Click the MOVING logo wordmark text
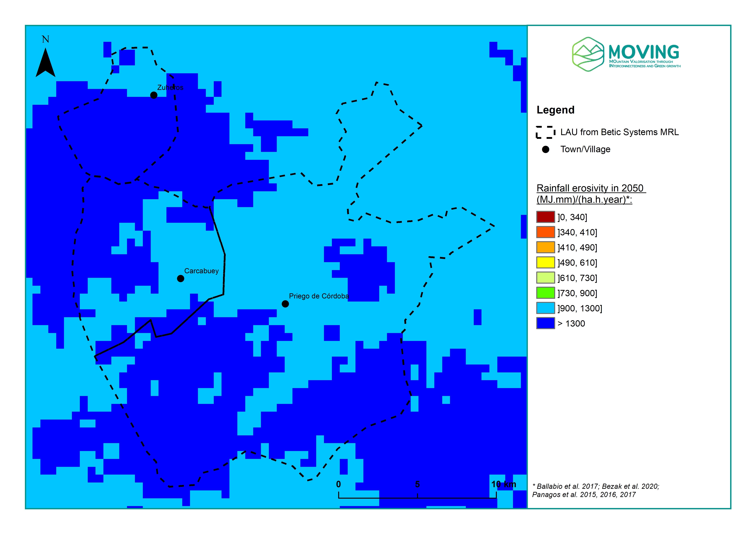Image resolution: width=756 pixels, height=534 pixels. coord(644,52)
